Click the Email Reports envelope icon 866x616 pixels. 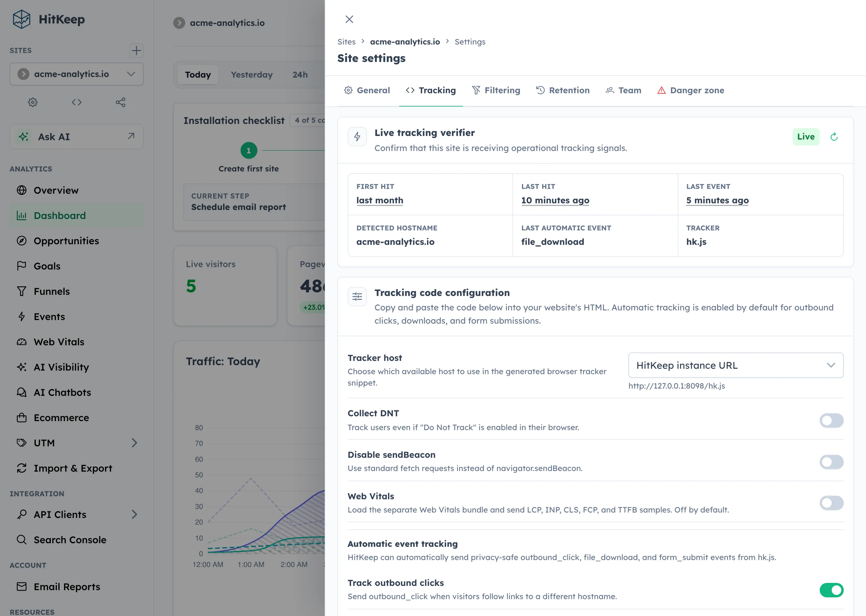[x=22, y=587]
